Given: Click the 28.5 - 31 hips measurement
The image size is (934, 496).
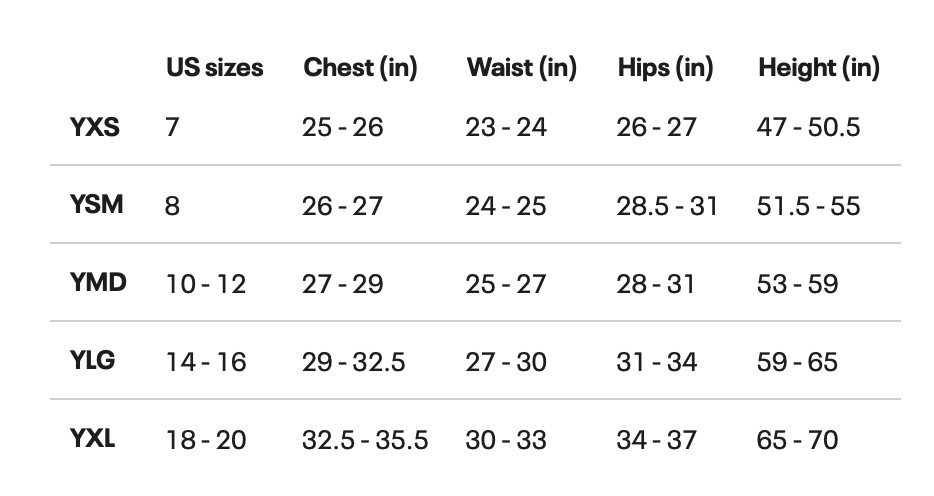Looking at the screenshot, I should click(667, 206).
